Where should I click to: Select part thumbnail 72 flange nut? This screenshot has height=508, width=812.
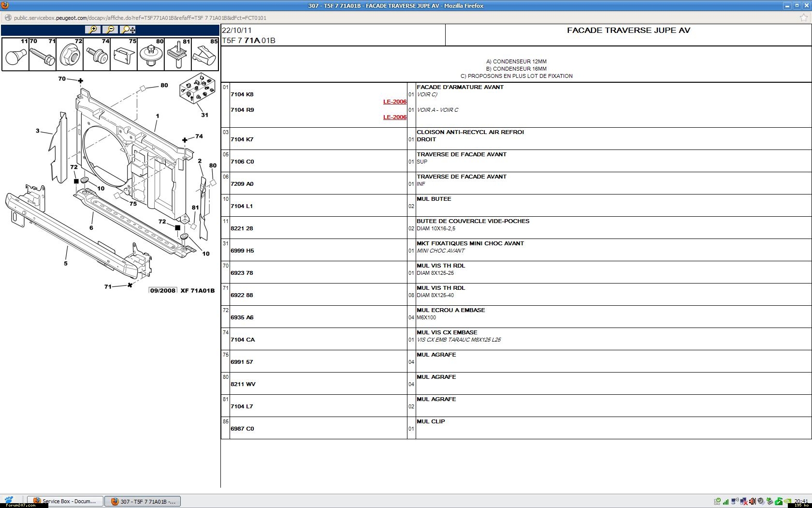click(x=70, y=54)
